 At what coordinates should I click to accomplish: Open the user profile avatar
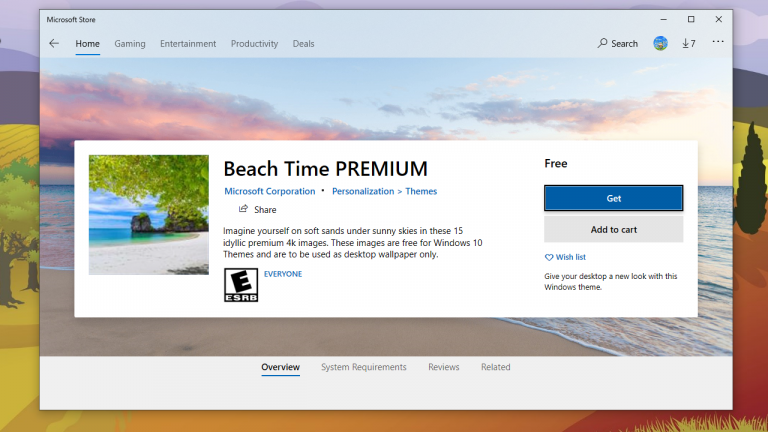(x=660, y=43)
